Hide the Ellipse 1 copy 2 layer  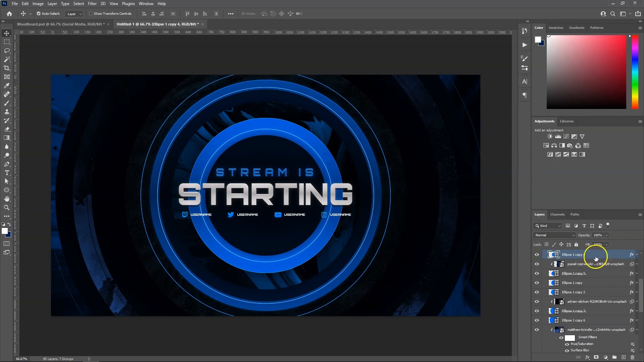click(537, 292)
